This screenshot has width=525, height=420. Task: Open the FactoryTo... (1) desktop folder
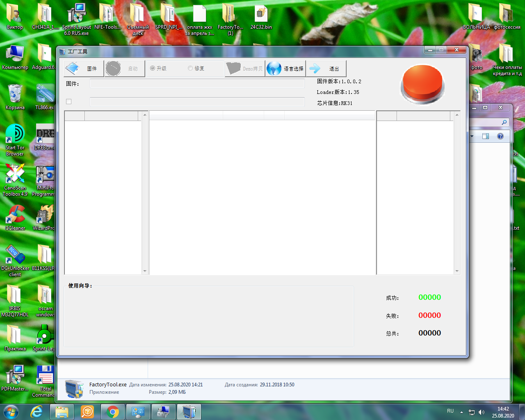[x=230, y=19]
